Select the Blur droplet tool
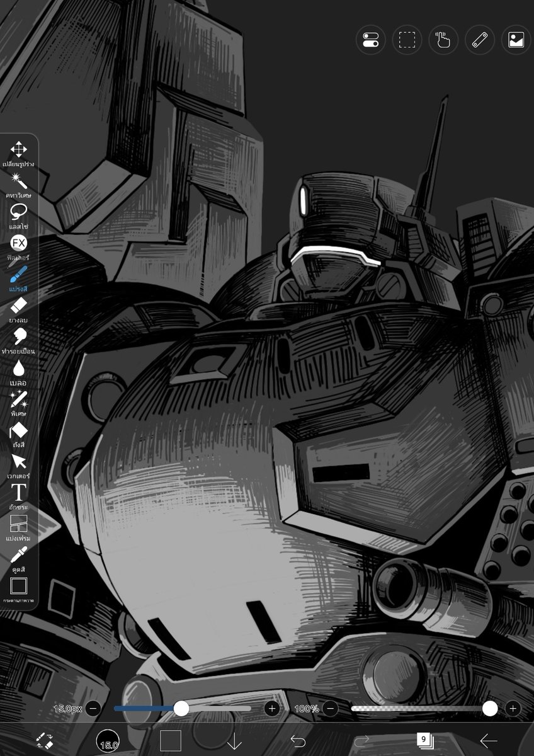Image resolution: width=534 pixels, height=756 pixels. (18, 372)
